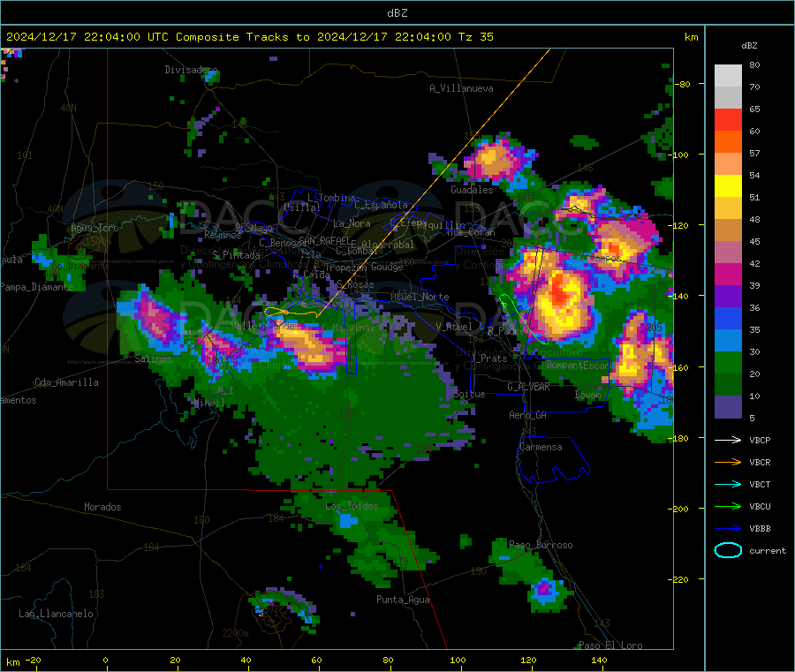Click the La_Nora place label
This screenshot has width=795, height=672.
(352, 223)
